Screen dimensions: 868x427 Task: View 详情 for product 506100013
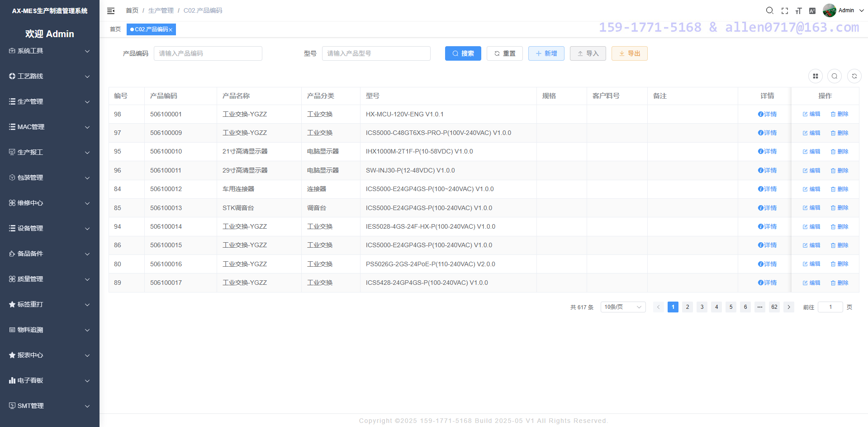click(767, 208)
